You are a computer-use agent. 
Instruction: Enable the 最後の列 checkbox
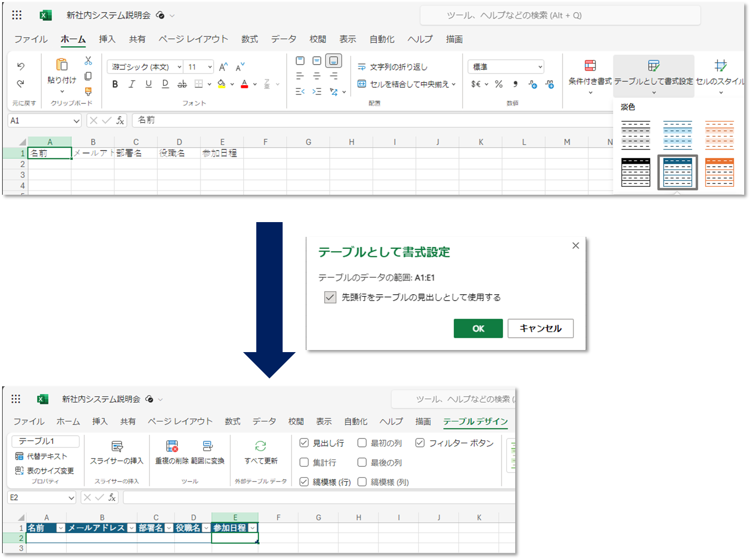(x=362, y=463)
